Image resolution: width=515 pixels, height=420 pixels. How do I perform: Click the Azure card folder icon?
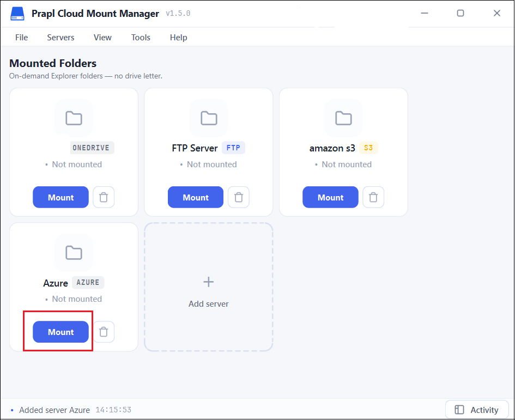(x=74, y=253)
